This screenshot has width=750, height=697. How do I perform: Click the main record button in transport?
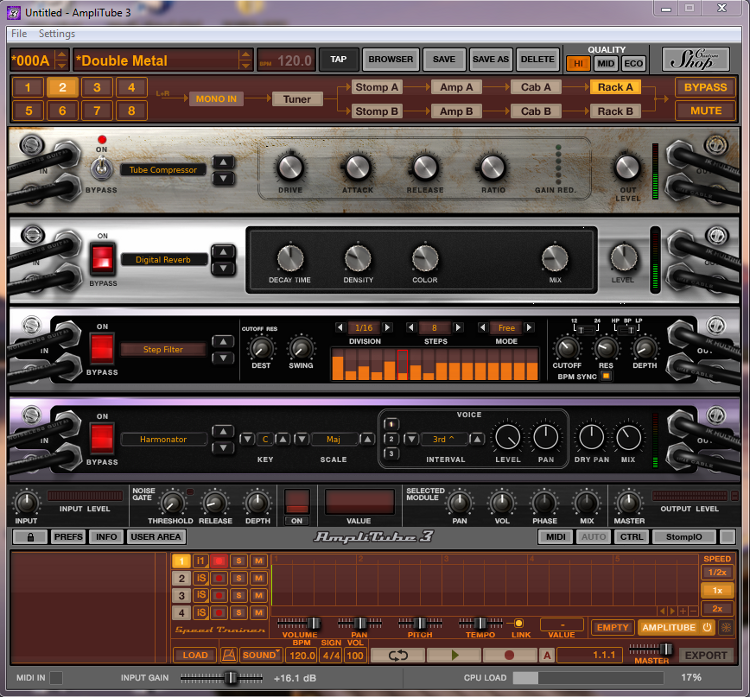pyautogui.click(x=509, y=655)
